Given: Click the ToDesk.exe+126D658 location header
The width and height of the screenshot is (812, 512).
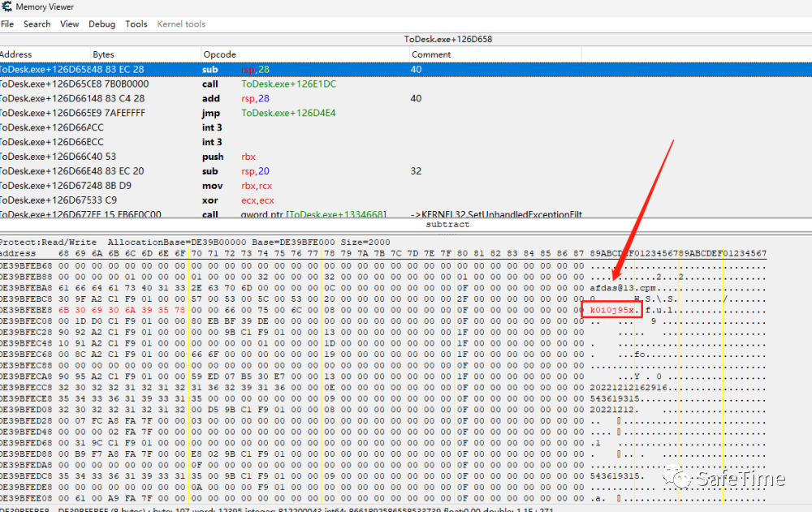Looking at the screenshot, I should pos(448,39).
